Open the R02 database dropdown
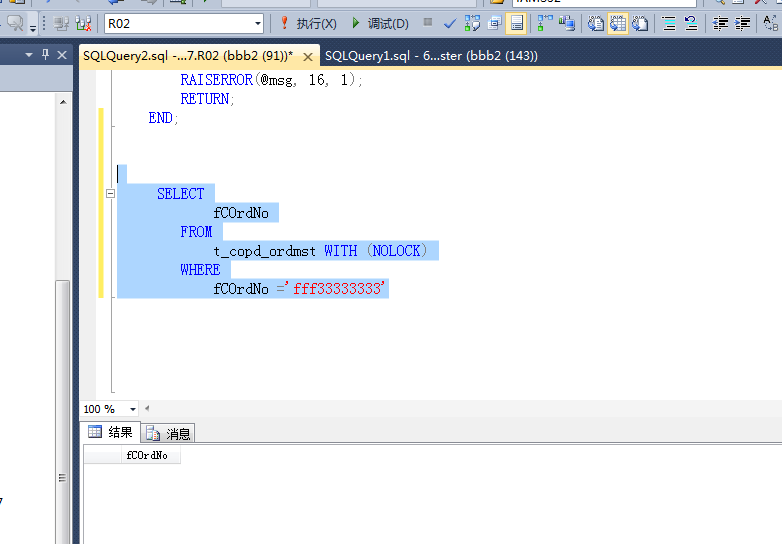Screen dimensions: 782x544 257,23
